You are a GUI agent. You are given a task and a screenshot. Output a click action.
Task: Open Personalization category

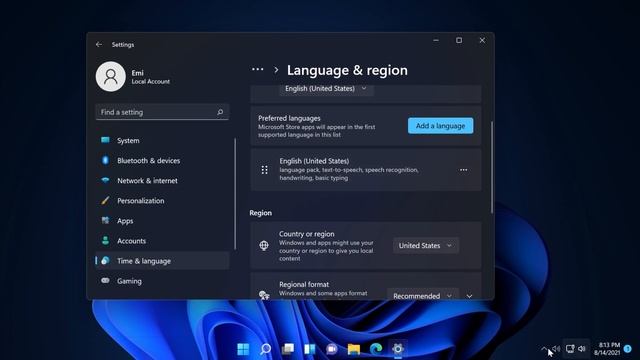(x=162, y=200)
